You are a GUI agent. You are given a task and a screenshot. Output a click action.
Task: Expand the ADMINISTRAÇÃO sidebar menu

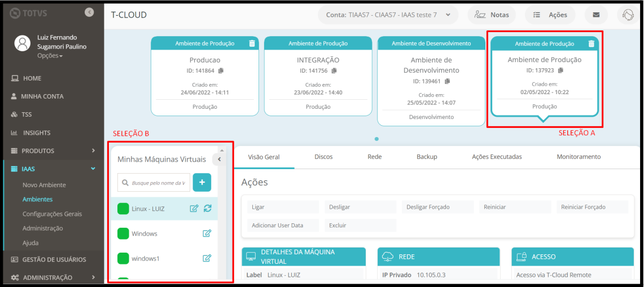pyautogui.click(x=52, y=277)
